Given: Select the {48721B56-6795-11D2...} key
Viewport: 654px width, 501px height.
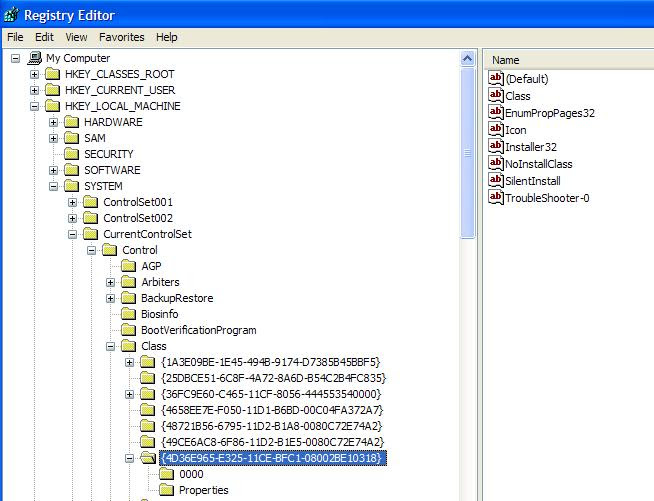Looking at the screenshot, I should [x=272, y=426].
